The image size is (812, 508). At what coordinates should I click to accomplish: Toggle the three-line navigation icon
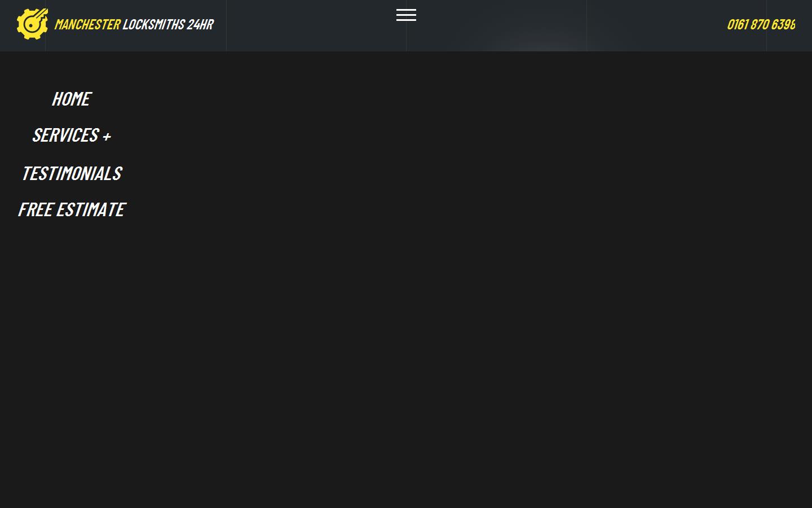(x=406, y=15)
